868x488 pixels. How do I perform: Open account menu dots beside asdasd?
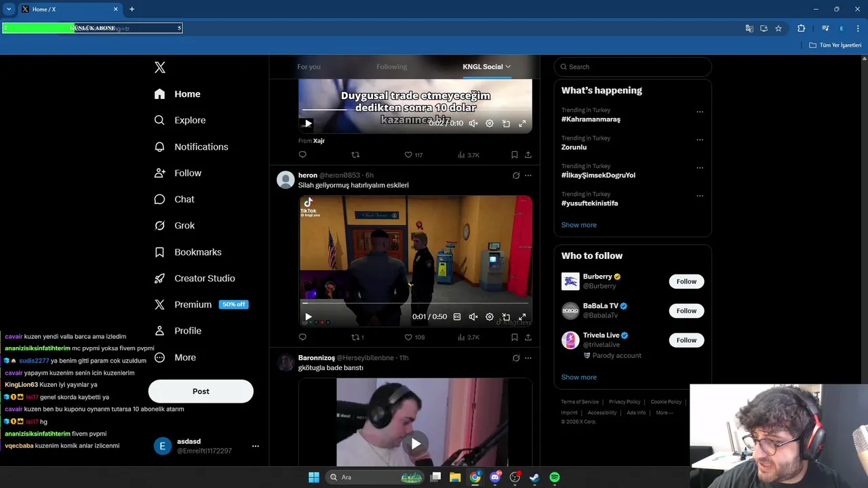pos(256,446)
